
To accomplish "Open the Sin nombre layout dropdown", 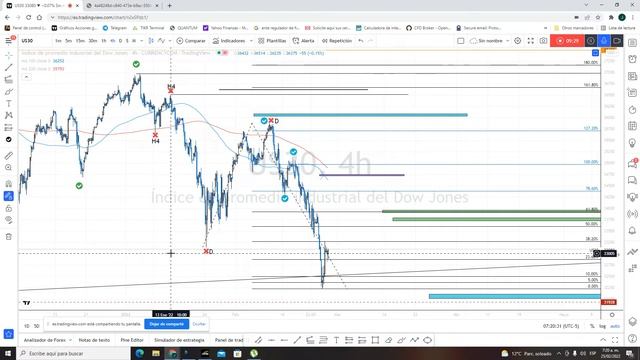I will click(x=507, y=41).
